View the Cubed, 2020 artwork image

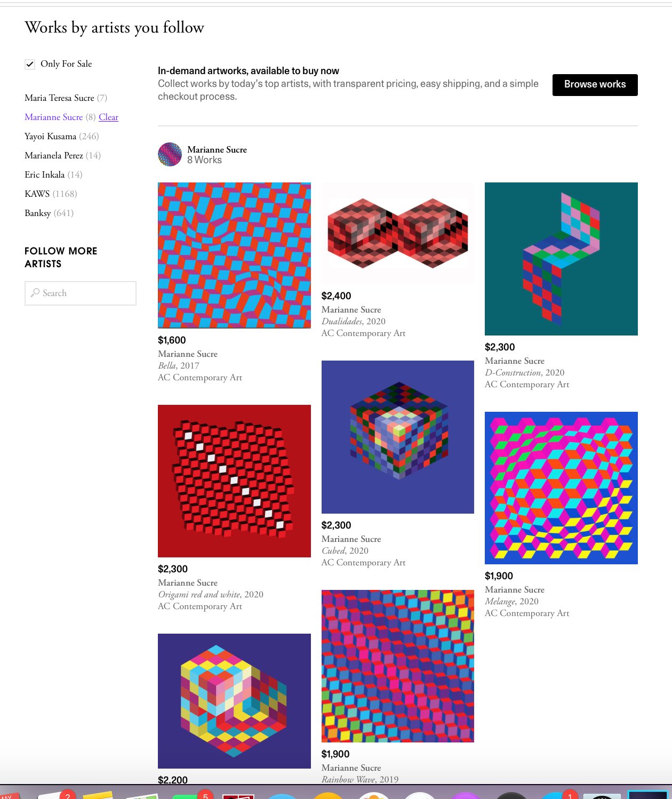397,436
